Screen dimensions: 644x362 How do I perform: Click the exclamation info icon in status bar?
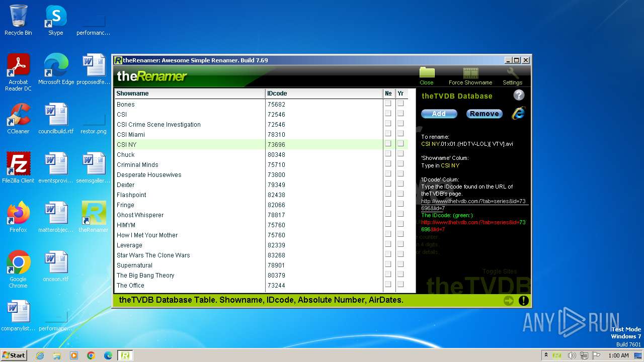tap(523, 301)
